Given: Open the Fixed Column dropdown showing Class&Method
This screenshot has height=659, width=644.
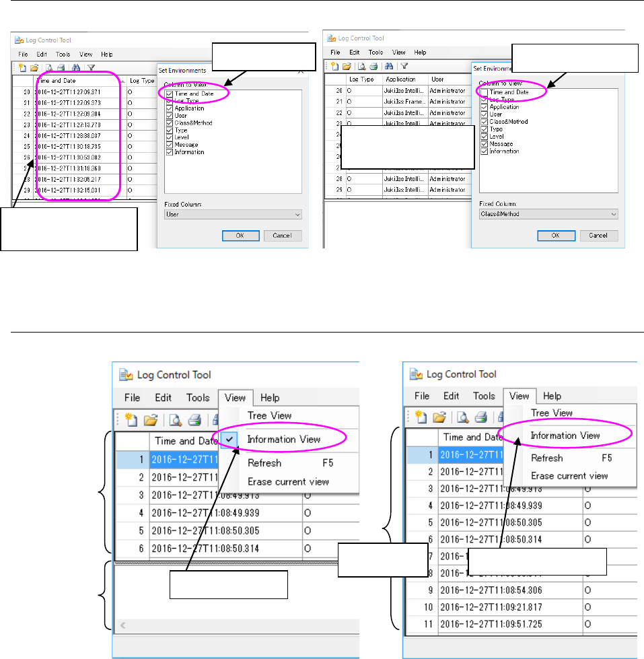Looking at the screenshot, I should point(548,214).
